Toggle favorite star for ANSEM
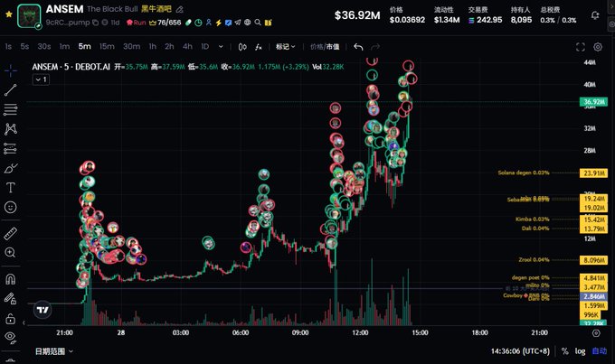Viewport: 615px width, 364px height. [9, 14]
